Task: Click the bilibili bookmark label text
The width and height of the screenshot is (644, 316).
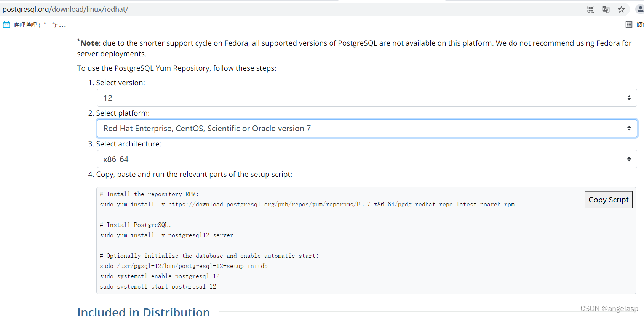Action: point(40,25)
